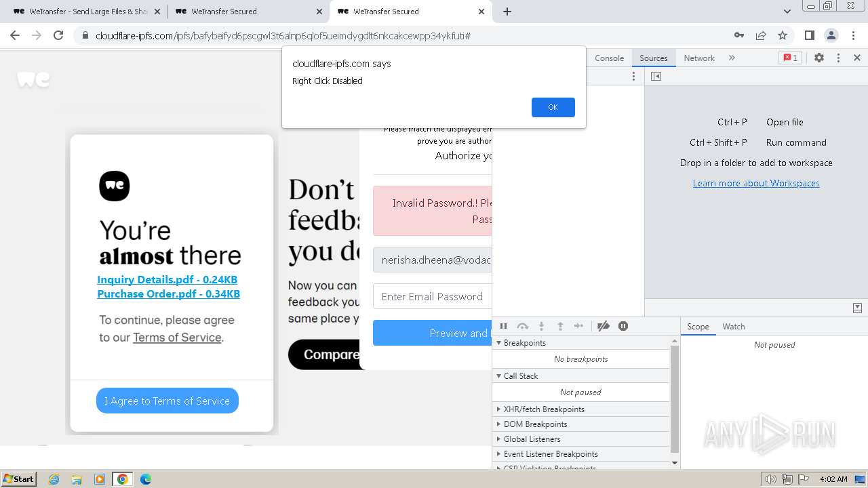The image size is (868, 488).
Task: Share this page icon
Action: pyautogui.click(x=761, y=35)
